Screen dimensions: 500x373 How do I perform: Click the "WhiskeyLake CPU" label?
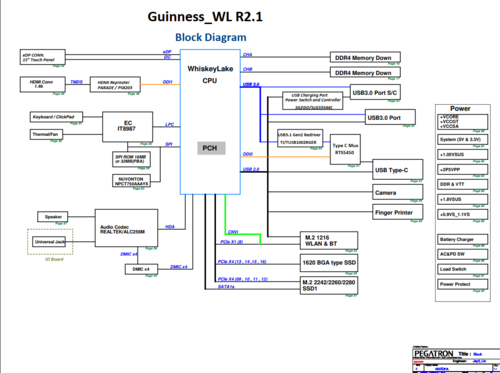[x=210, y=75]
